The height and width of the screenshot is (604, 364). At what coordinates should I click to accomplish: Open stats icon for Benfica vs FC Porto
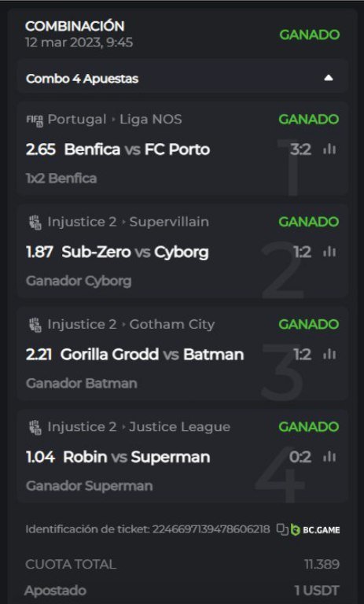pyautogui.click(x=329, y=149)
